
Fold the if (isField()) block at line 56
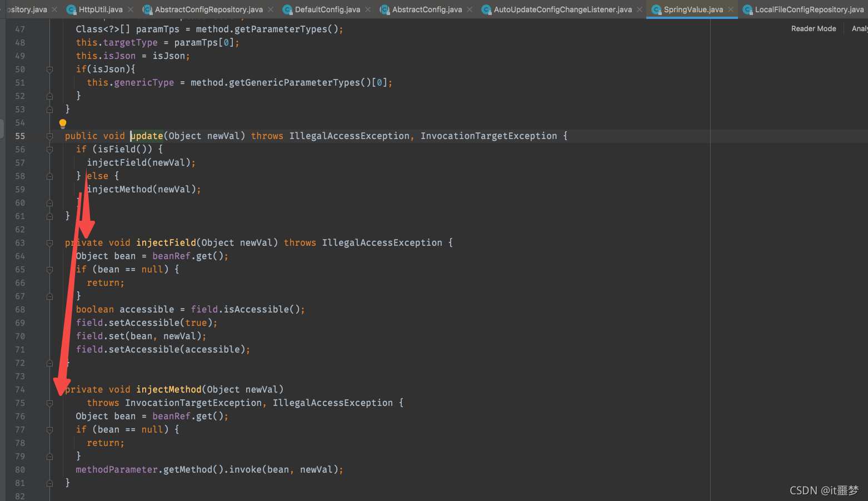coord(49,150)
